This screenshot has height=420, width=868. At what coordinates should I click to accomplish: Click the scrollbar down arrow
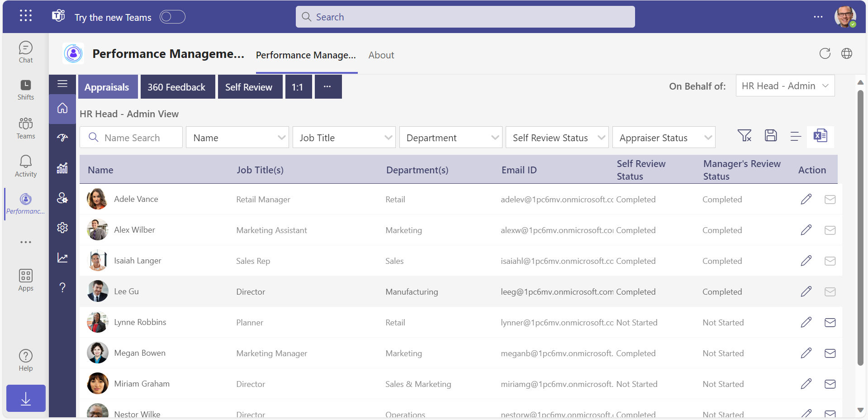[860, 410]
